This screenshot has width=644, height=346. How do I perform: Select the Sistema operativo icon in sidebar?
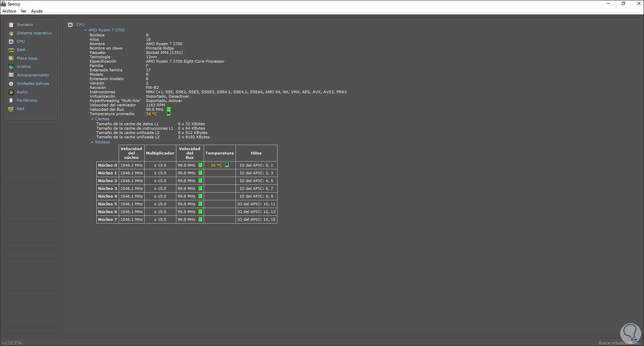tap(11, 33)
